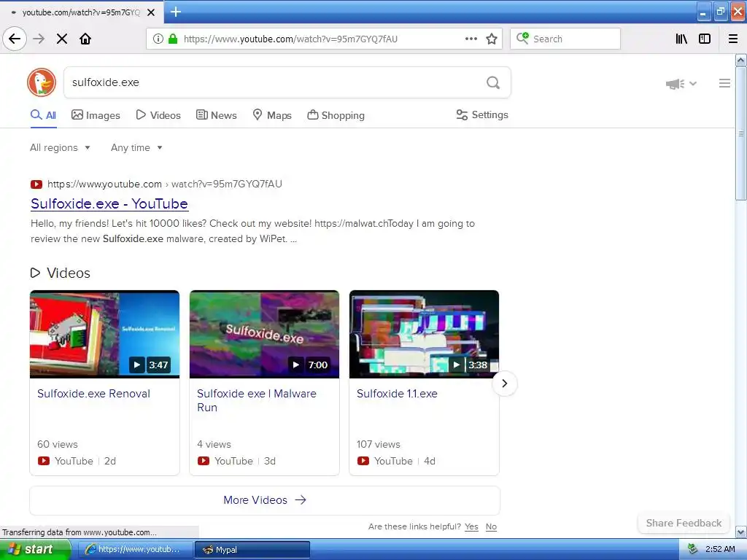Switch to the Images tab
Viewport: 747px width, 560px height.
coord(96,114)
